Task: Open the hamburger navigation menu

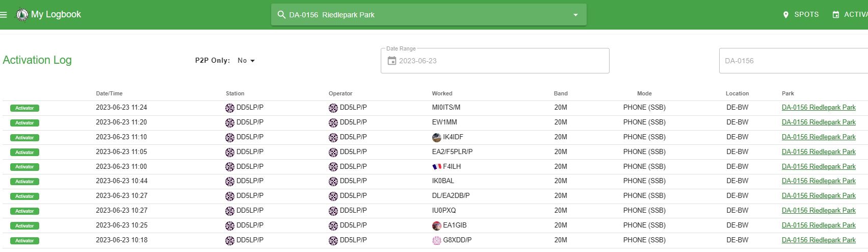Action: coord(4,15)
